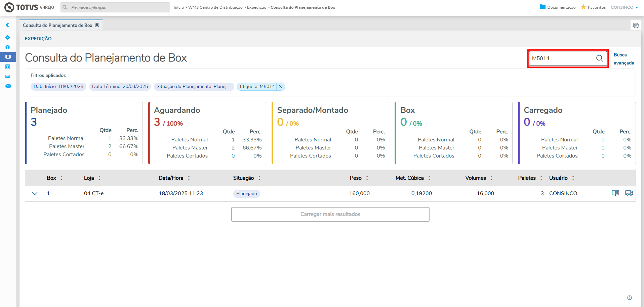This screenshot has width=644, height=307.
Task: Open the cube package sidebar icon
Action: [8, 47]
